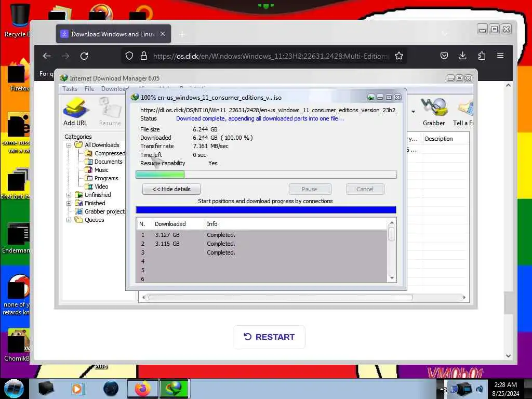Open Firefox extensions puzzle icon
This screenshot has height=399, width=532.
click(x=482, y=56)
